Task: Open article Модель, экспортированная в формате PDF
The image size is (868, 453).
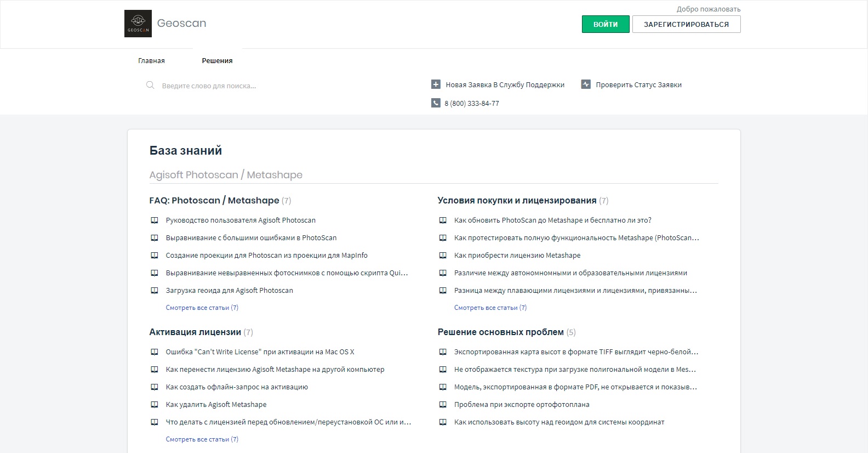Action: (575, 387)
